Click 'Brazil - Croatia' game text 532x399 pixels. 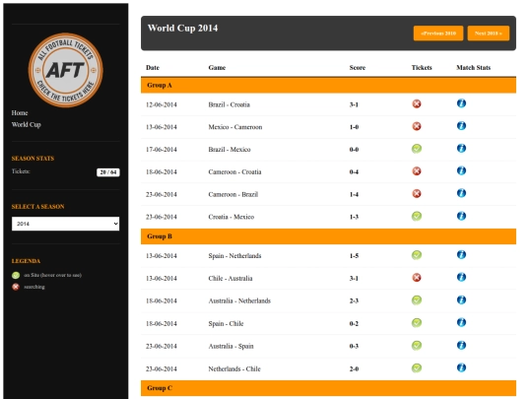(x=229, y=104)
